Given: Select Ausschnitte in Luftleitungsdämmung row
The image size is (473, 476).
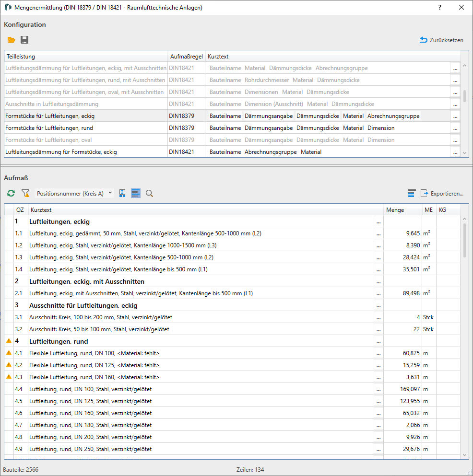Looking at the screenshot, I should (232, 104).
